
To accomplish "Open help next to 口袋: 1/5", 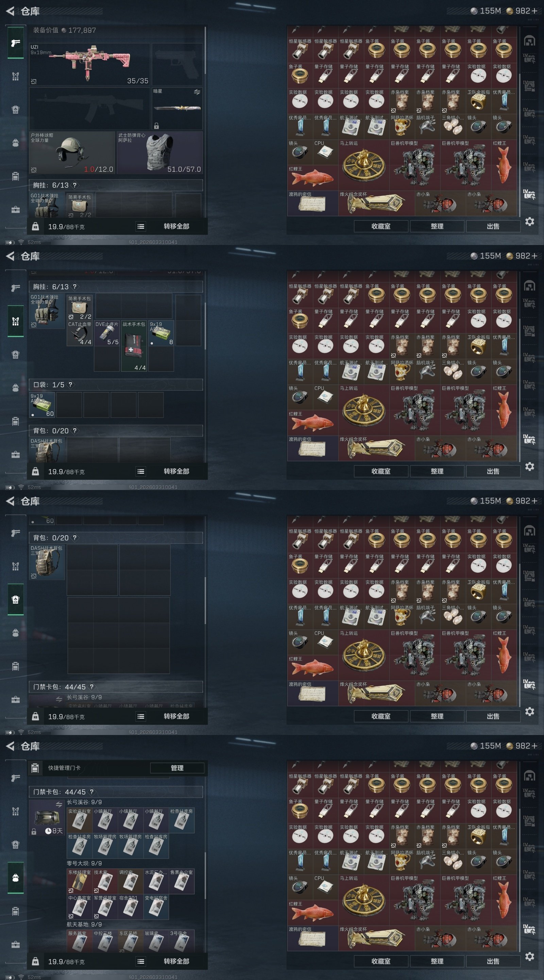I will pos(70,385).
